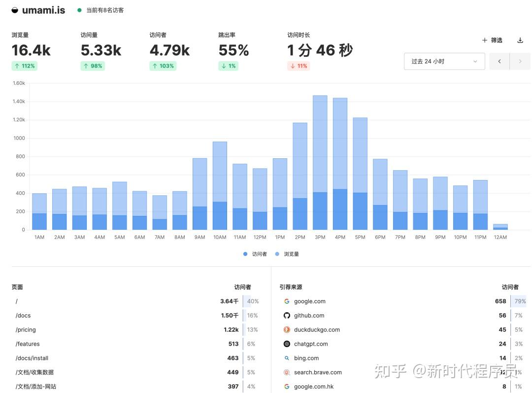Select the Bing search icon
The height and width of the screenshot is (393, 532).
click(286, 358)
